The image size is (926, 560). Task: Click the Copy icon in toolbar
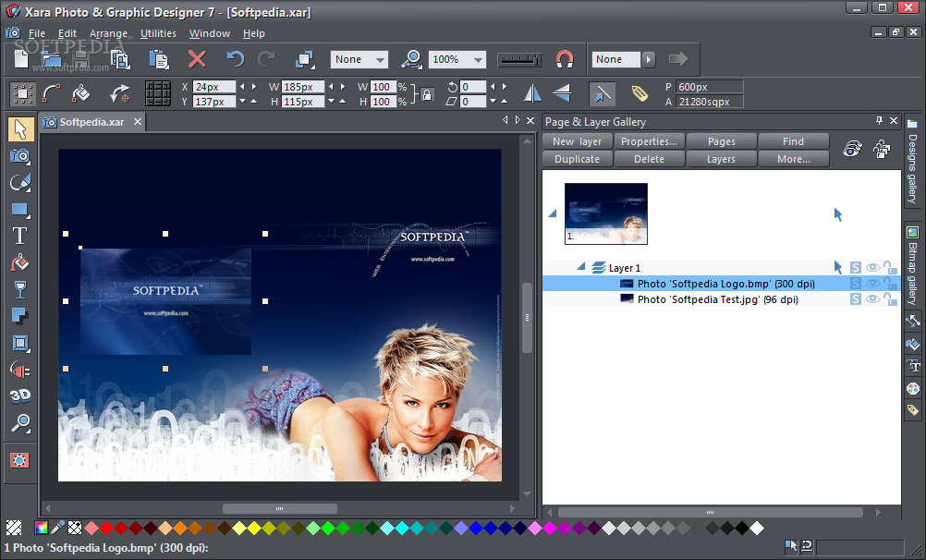tap(120, 59)
